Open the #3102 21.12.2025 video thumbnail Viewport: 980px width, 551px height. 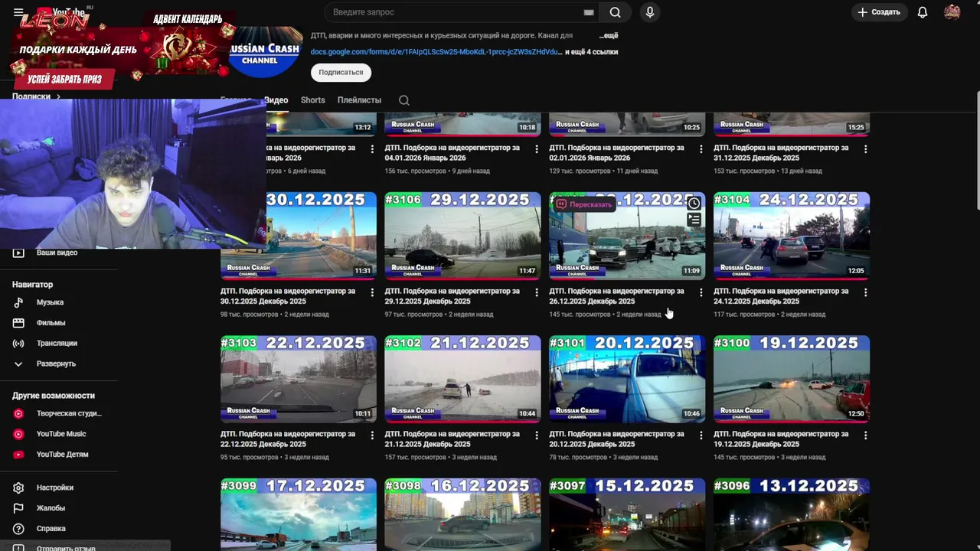click(462, 379)
